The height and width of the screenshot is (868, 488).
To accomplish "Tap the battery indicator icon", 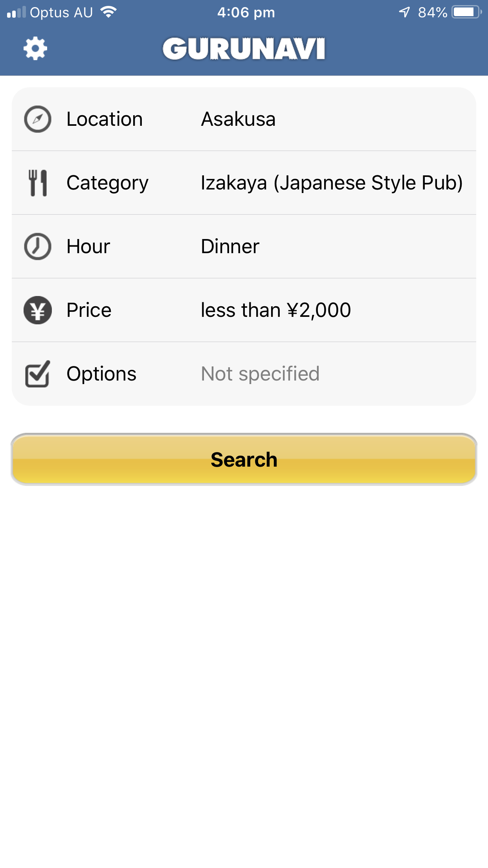I will (466, 12).
